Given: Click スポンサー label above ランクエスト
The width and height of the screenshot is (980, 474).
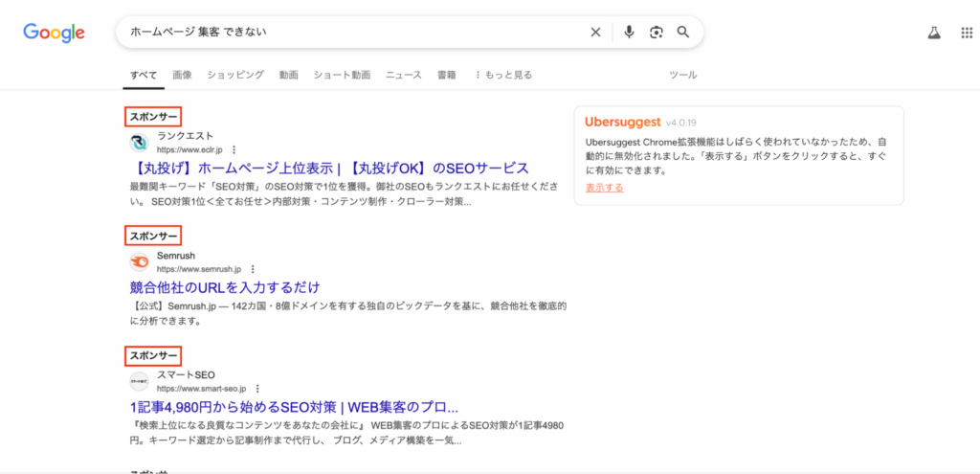Looking at the screenshot, I should coord(154,116).
